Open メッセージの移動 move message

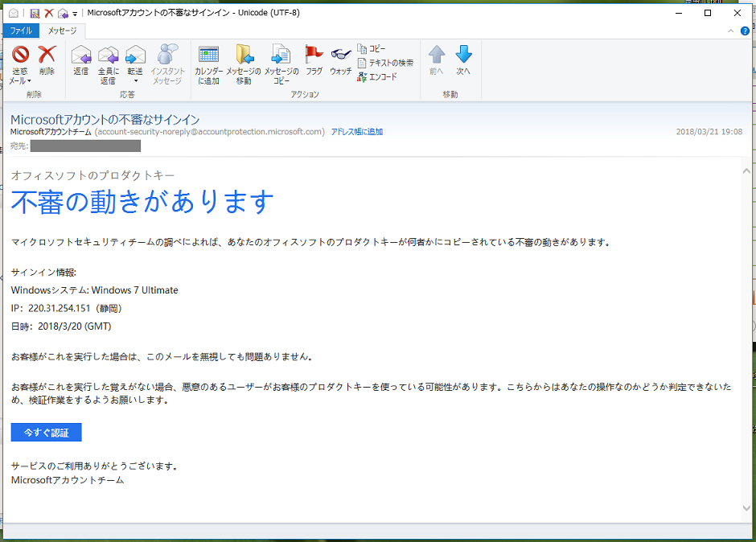point(244,65)
